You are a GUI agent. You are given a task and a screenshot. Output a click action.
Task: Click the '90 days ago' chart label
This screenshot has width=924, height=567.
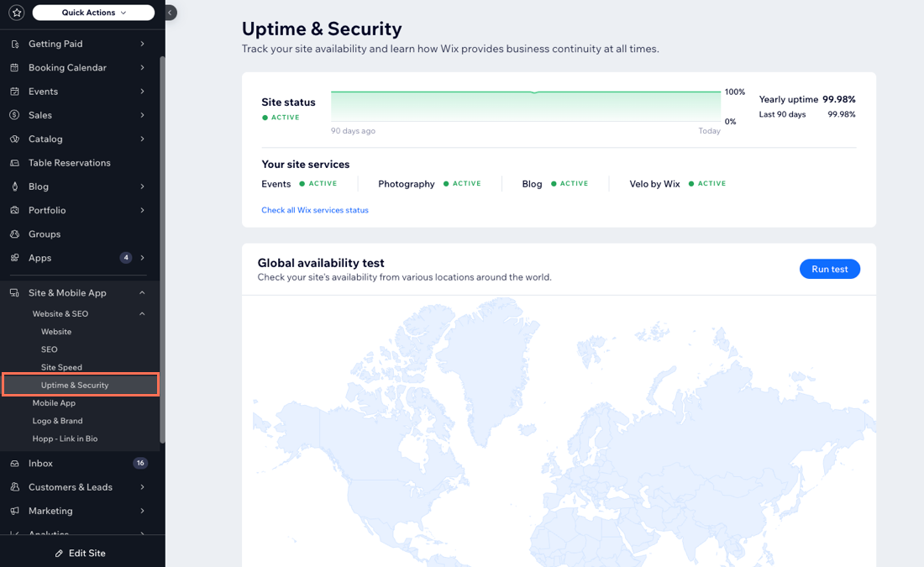[x=353, y=131]
